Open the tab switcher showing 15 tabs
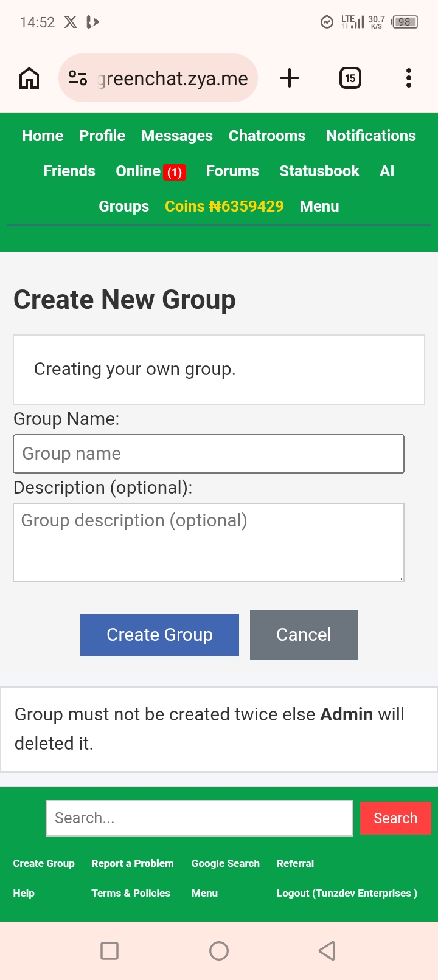Viewport: 438px width, 980px height. (x=350, y=78)
